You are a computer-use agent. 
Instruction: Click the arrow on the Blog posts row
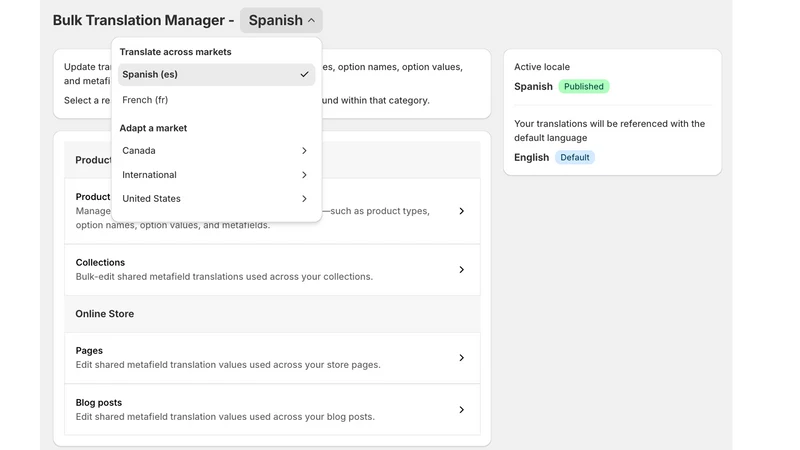(461, 410)
